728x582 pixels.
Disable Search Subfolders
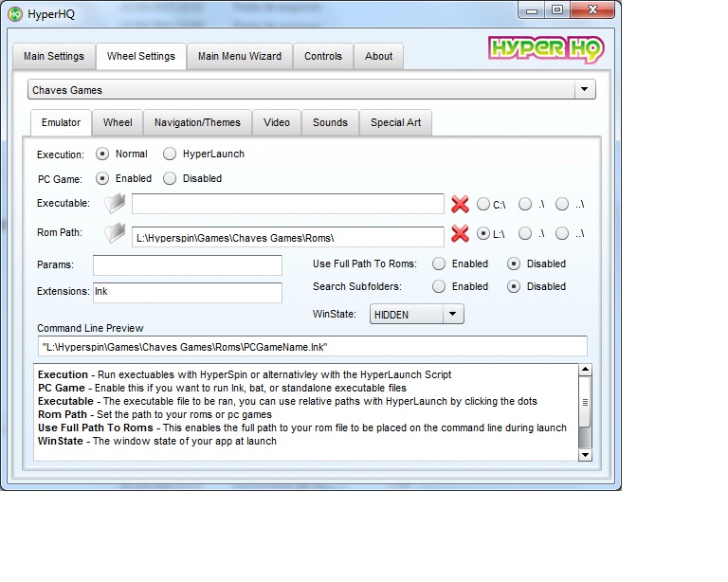[x=514, y=286]
